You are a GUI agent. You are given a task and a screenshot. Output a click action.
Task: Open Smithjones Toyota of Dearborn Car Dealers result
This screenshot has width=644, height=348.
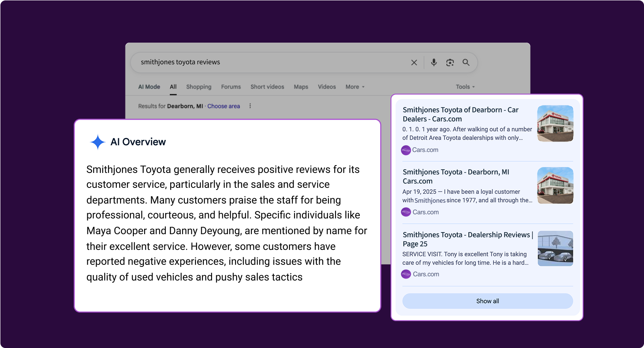[461, 114]
